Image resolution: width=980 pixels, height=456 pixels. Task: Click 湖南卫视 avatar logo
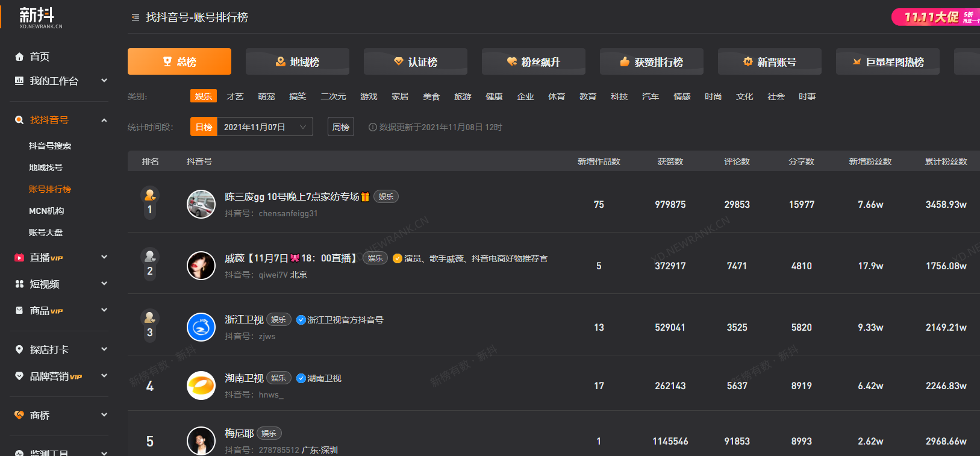(201, 386)
